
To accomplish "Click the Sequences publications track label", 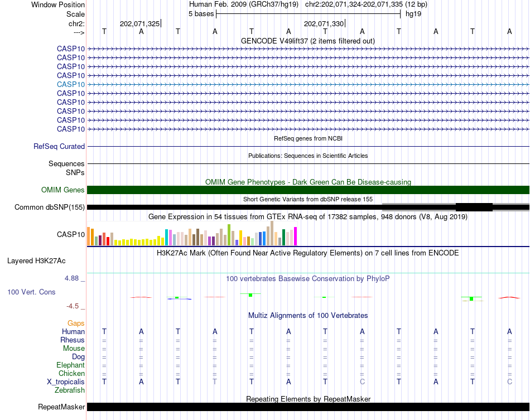I will coord(66,163).
